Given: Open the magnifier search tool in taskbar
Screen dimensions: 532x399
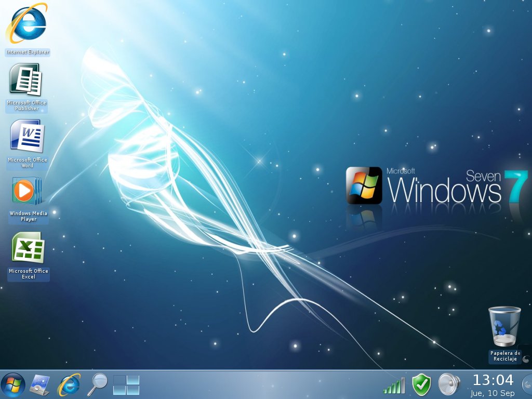Looking at the screenshot, I should [x=97, y=384].
